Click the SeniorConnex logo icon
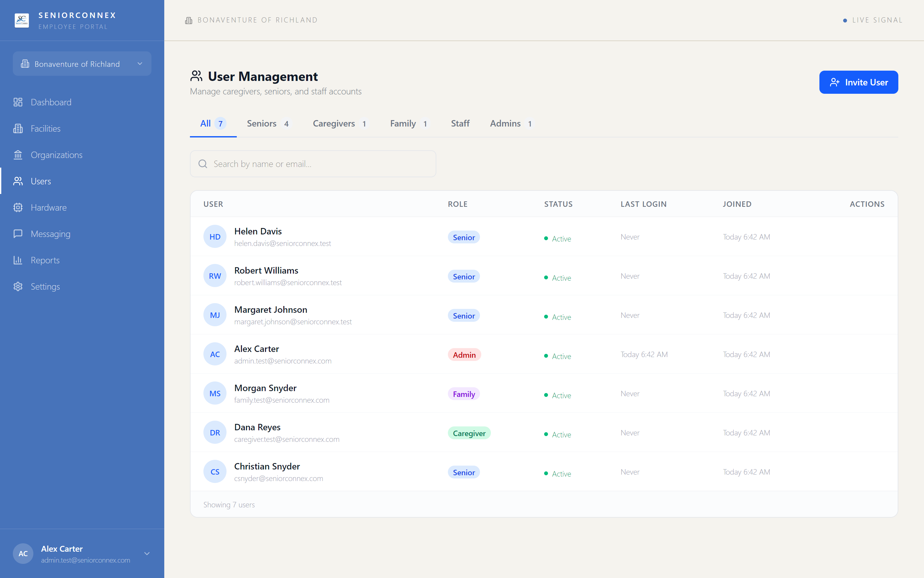924x578 pixels. 22,20
